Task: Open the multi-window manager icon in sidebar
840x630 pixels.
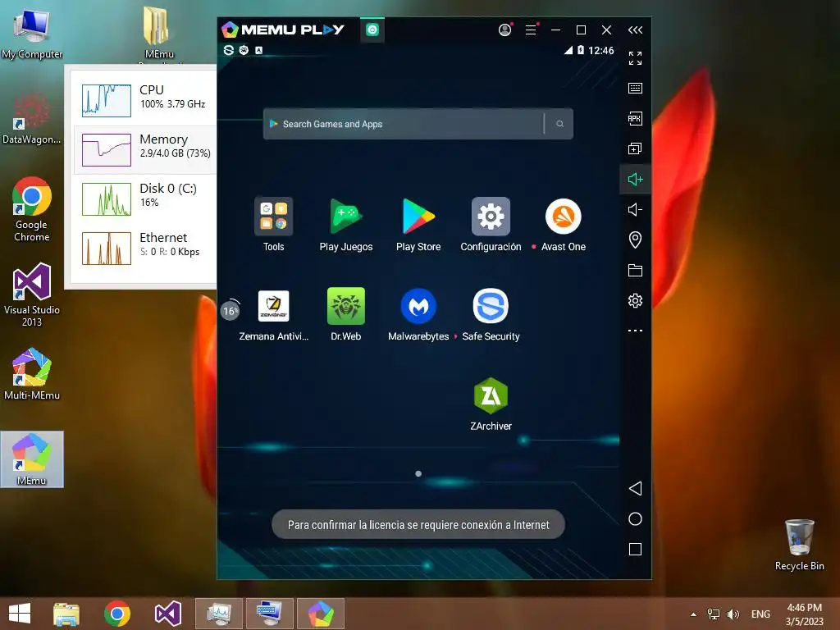Action: [x=636, y=149]
